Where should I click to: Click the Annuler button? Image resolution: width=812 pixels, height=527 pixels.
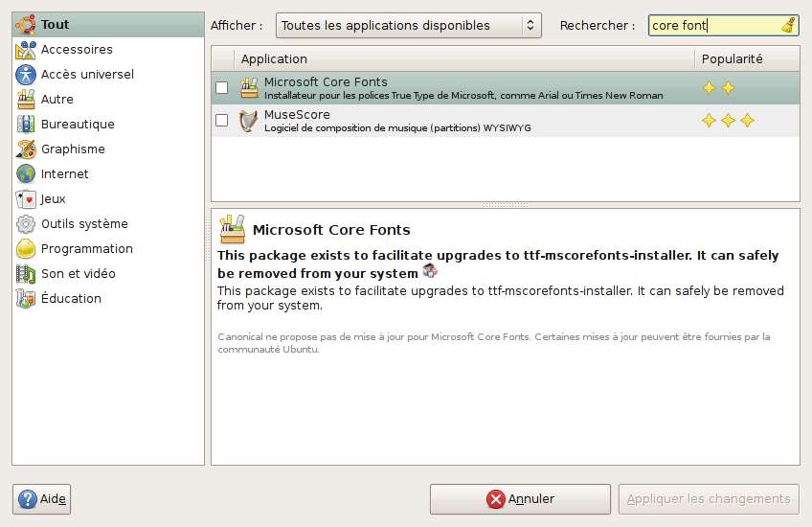click(520, 499)
